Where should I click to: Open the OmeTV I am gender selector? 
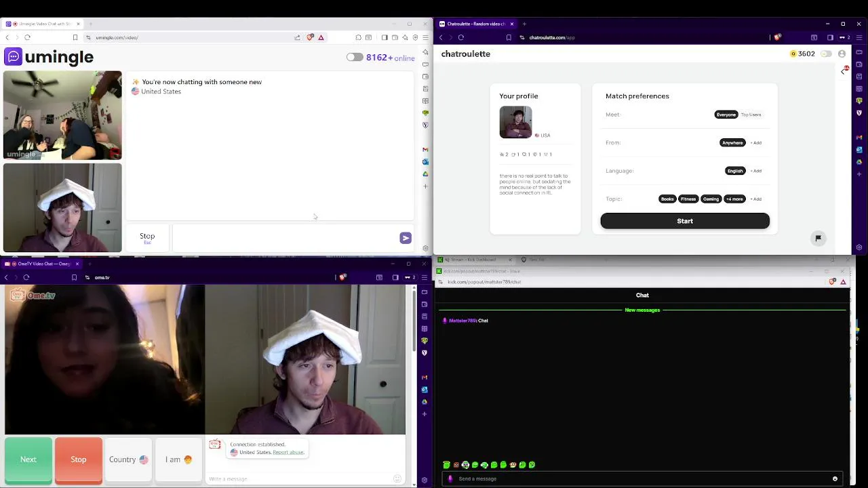click(178, 460)
